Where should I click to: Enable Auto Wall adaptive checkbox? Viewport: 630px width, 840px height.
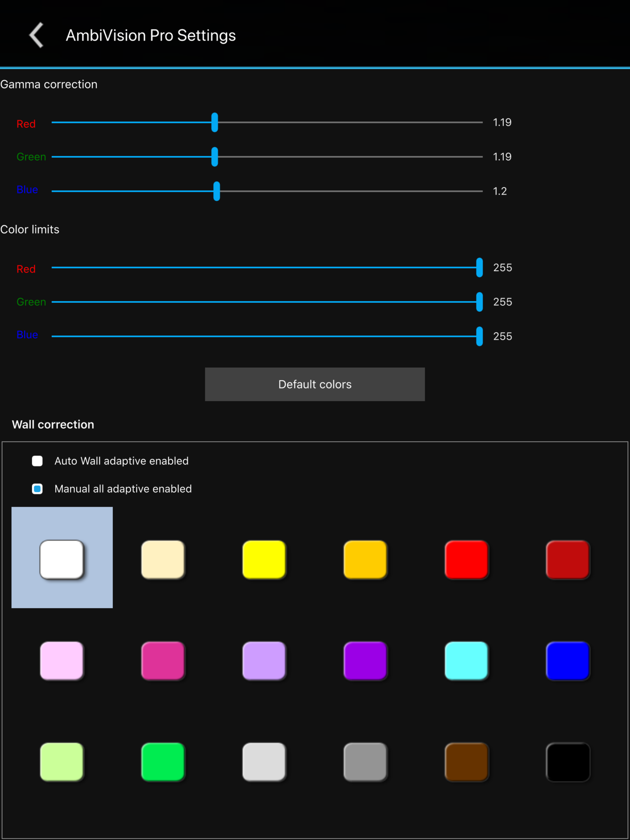click(x=37, y=461)
